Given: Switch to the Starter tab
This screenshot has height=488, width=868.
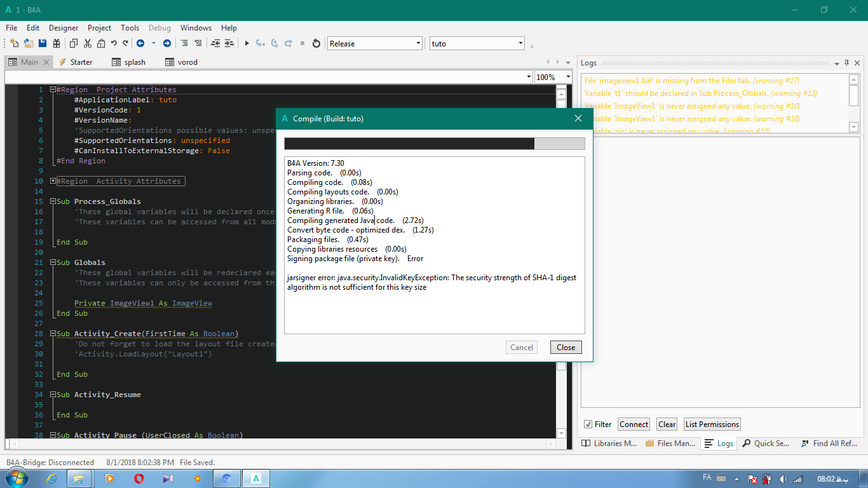Looking at the screenshot, I should tap(76, 62).
